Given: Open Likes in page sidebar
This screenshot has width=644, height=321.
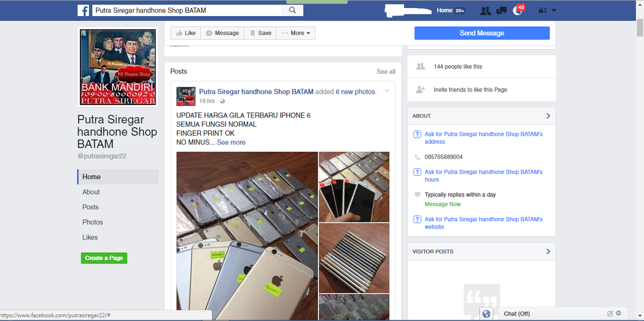Looking at the screenshot, I should (x=90, y=237).
